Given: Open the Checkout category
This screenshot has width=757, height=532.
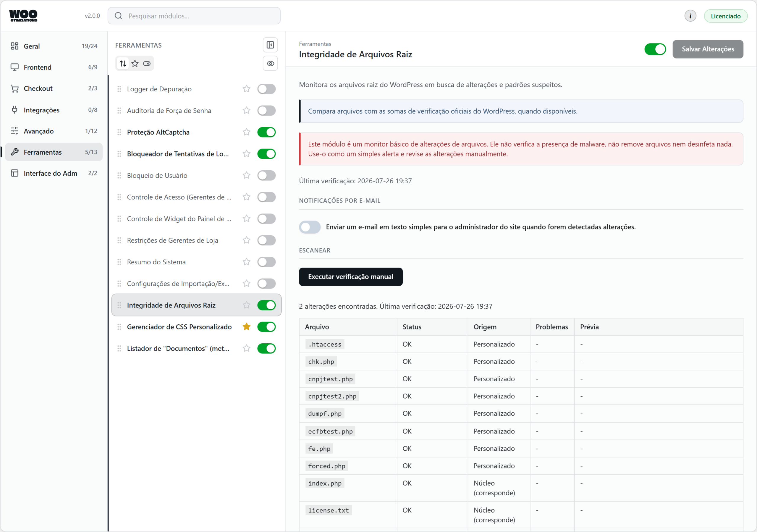Looking at the screenshot, I should tap(54, 88).
